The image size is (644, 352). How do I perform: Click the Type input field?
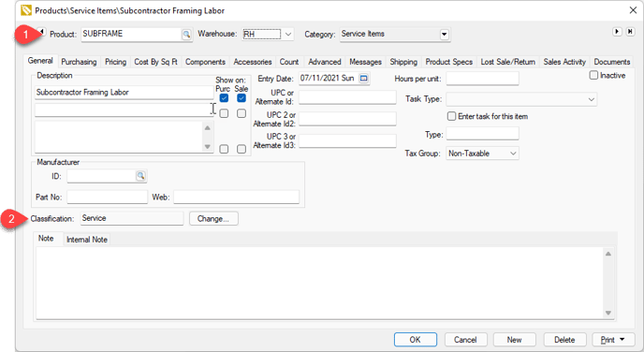[x=483, y=134]
